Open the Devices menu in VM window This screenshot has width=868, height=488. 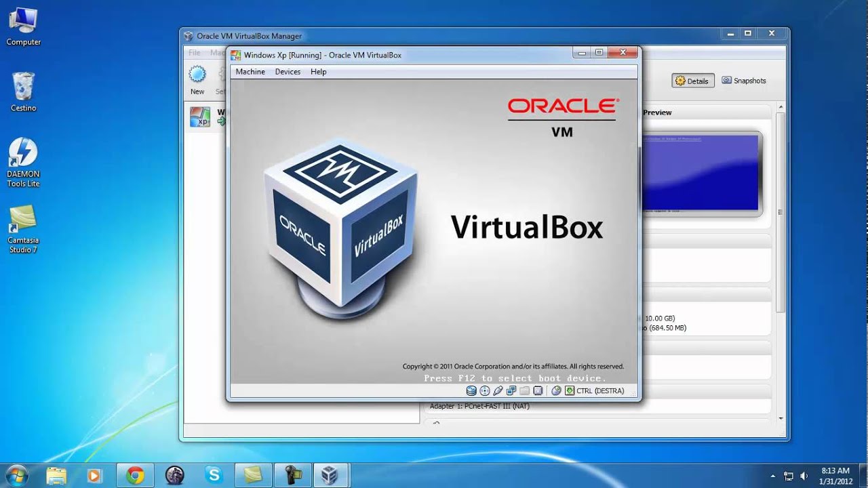[x=288, y=71]
